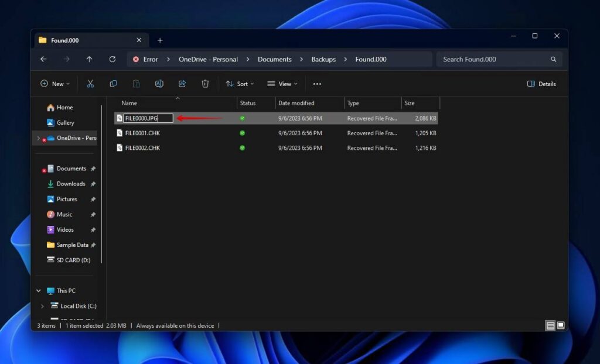
Task: Refresh the Found.000 folder view
Action: 112,59
